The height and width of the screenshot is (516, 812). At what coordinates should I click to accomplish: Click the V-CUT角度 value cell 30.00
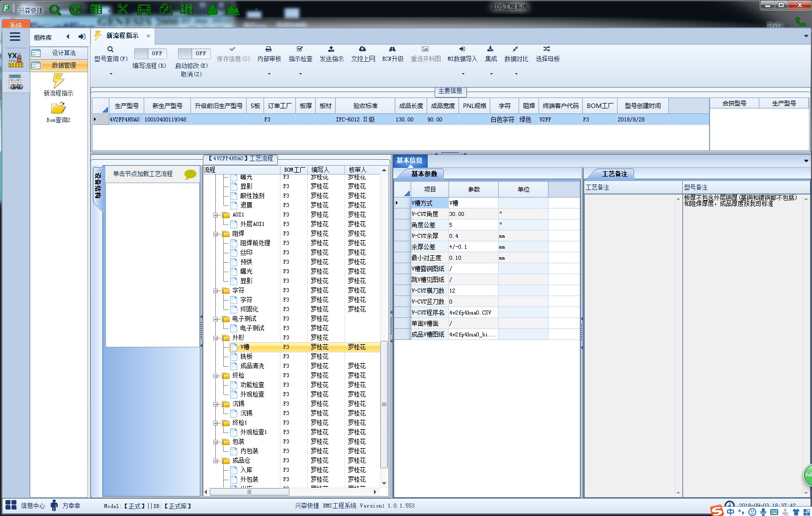click(473, 214)
